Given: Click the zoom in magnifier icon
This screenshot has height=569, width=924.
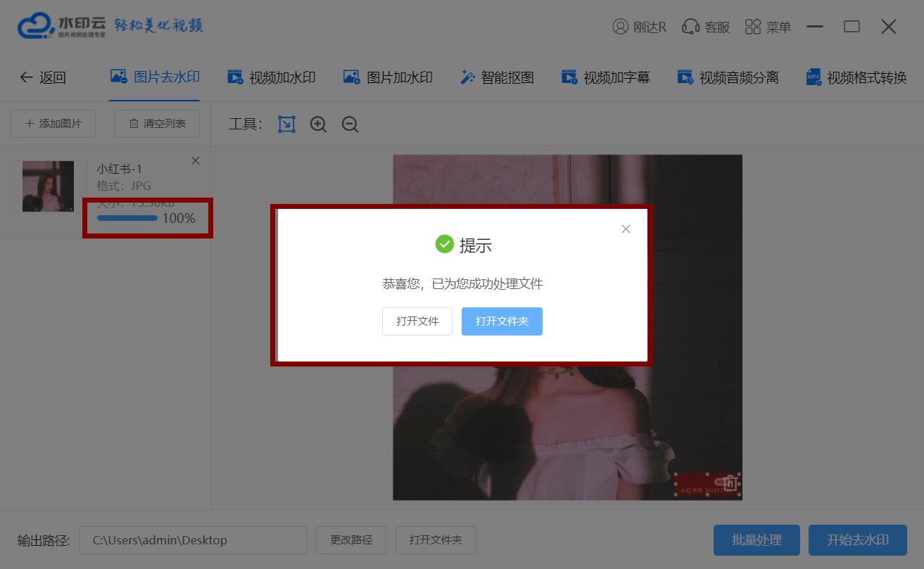Looking at the screenshot, I should tap(318, 124).
